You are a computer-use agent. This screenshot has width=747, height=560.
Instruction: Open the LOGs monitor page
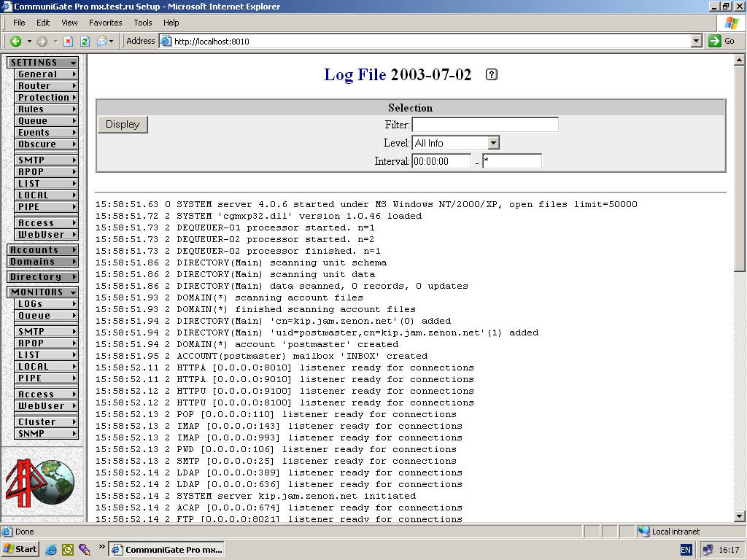coord(46,304)
